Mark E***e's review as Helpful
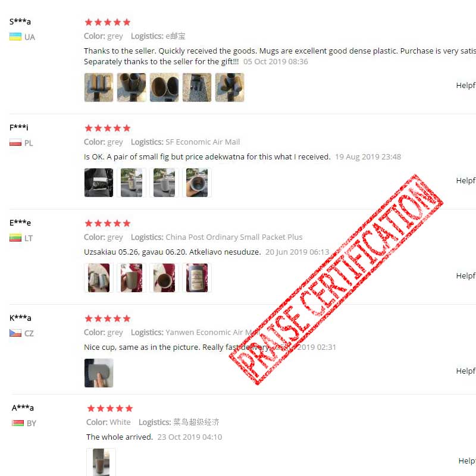The height and width of the screenshot is (476, 476). coord(466,275)
